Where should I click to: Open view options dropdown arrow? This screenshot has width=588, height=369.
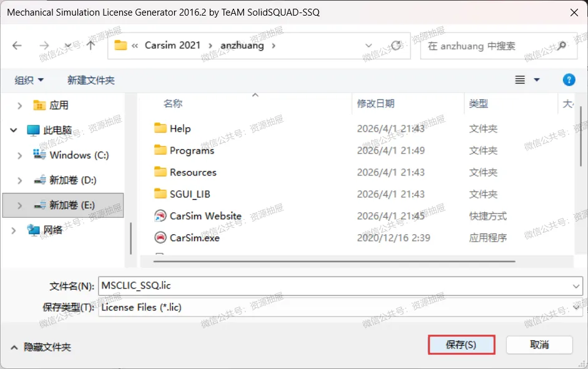click(x=537, y=80)
